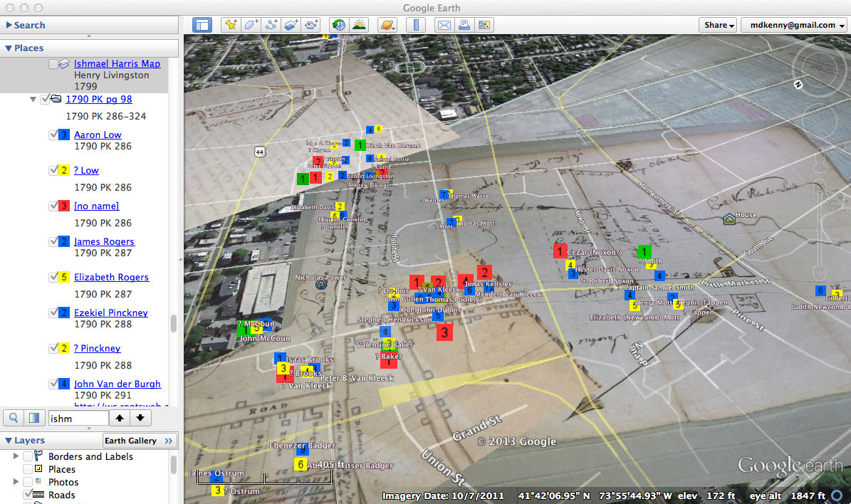
Task: Select the Add Polygon tool
Action: pyautogui.click(x=251, y=25)
